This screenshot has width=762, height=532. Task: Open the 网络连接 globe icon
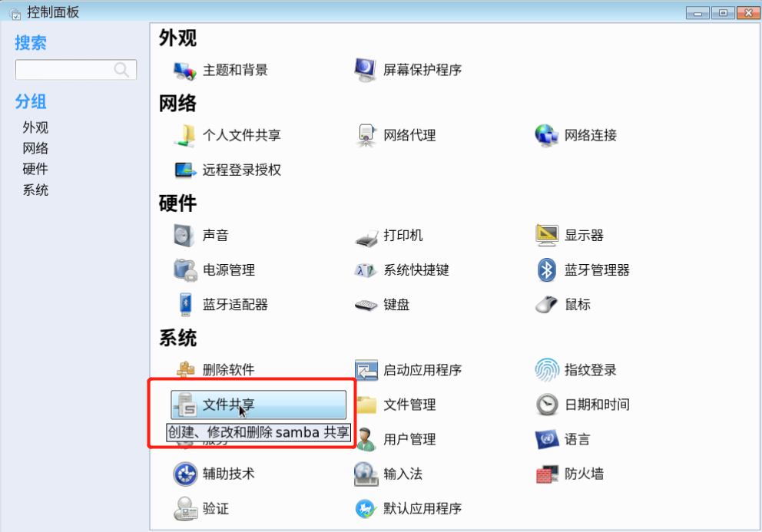pos(547,135)
